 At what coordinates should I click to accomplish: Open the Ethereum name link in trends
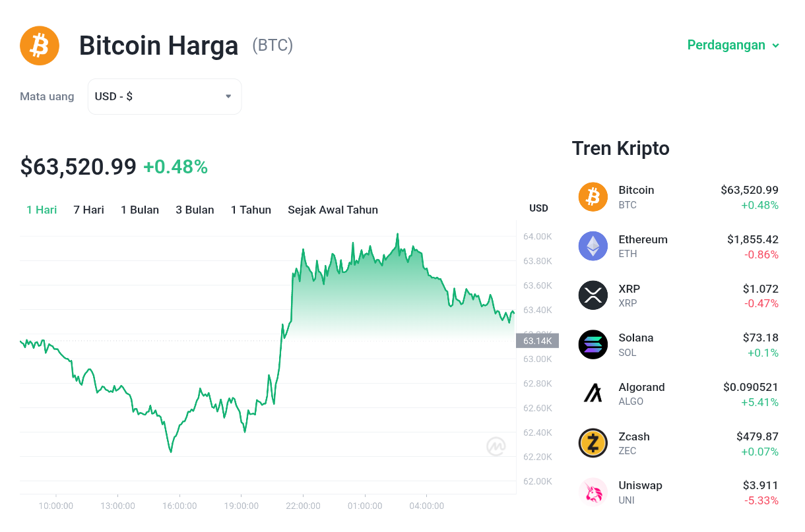(643, 239)
